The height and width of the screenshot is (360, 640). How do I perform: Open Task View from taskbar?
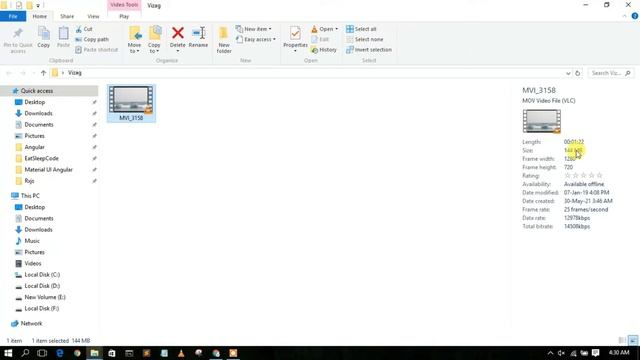click(42, 353)
